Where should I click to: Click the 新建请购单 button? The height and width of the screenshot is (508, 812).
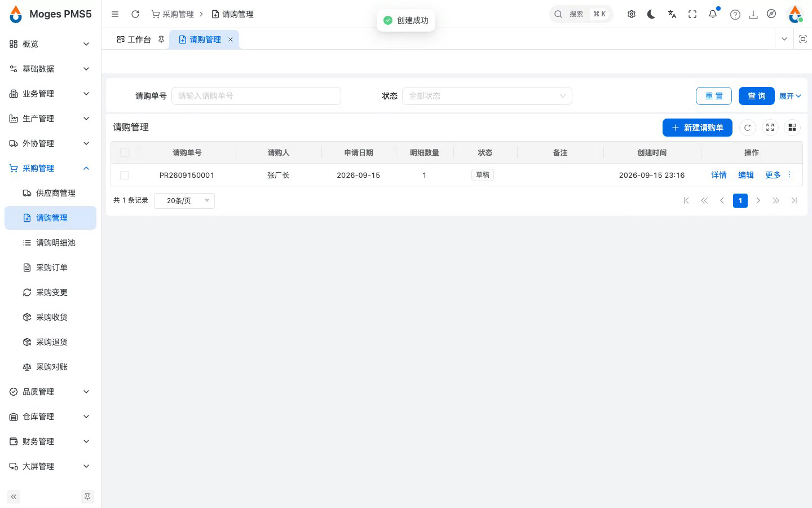(x=697, y=128)
